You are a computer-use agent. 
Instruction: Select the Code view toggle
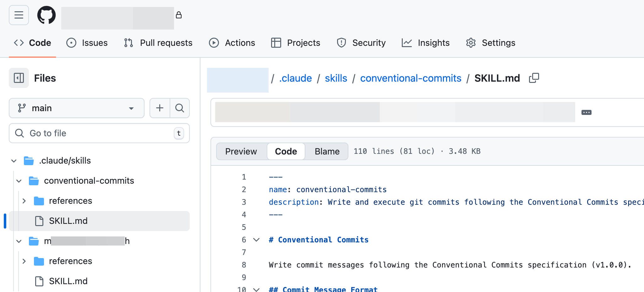click(286, 151)
